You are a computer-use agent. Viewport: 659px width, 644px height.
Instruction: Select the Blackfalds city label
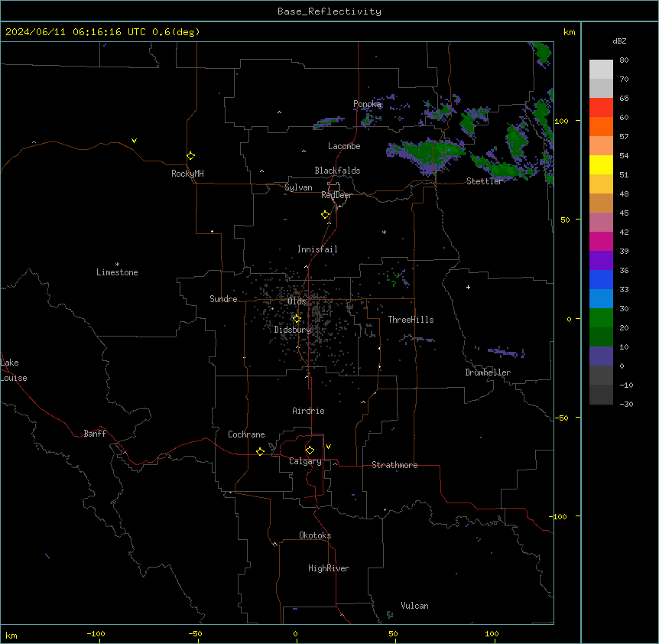coord(337,171)
